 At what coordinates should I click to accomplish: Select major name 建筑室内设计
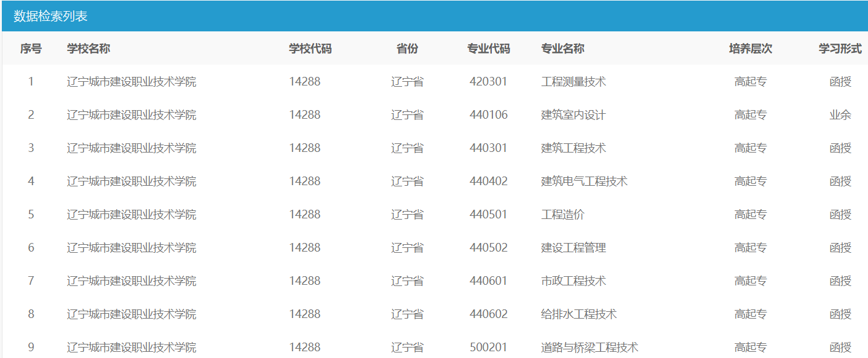(574, 114)
